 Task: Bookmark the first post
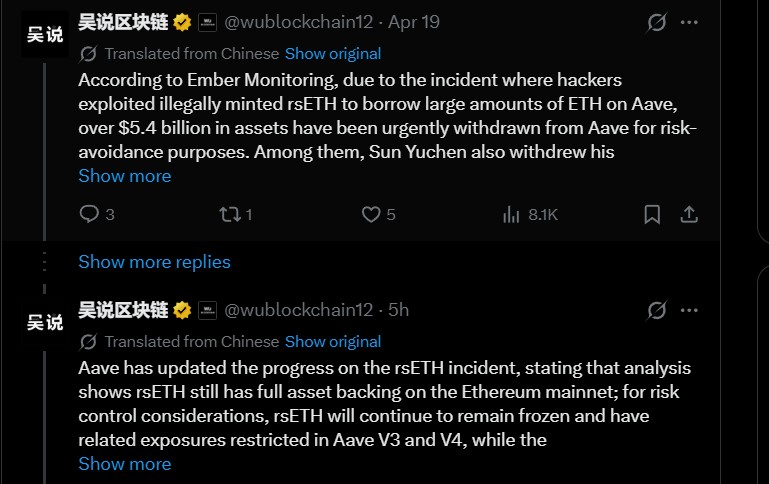(651, 214)
